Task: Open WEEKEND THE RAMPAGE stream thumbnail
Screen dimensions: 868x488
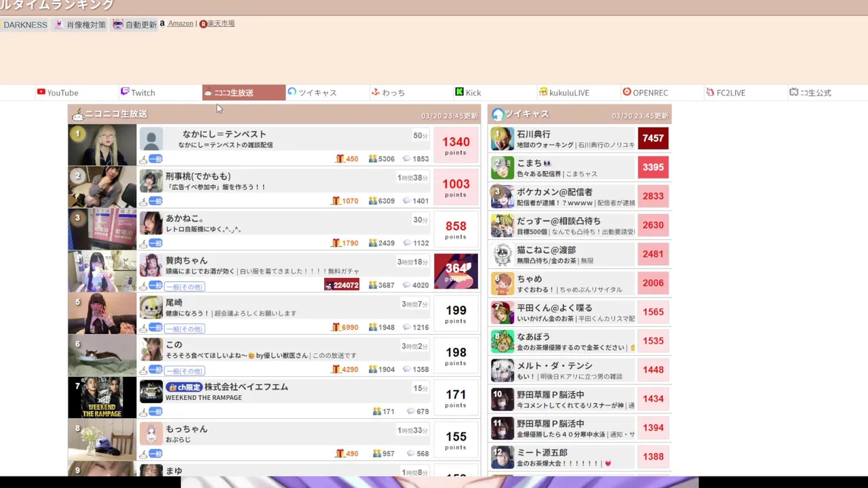Action: (x=102, y=397)
